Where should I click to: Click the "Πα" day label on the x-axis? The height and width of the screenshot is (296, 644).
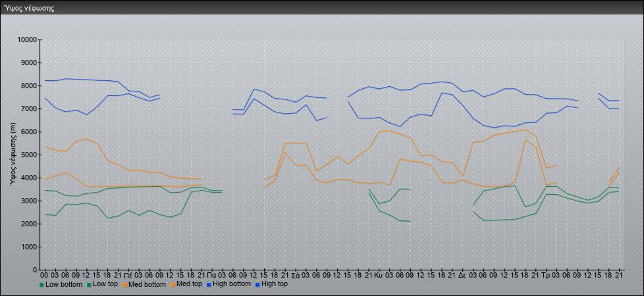tap(211, 275)
